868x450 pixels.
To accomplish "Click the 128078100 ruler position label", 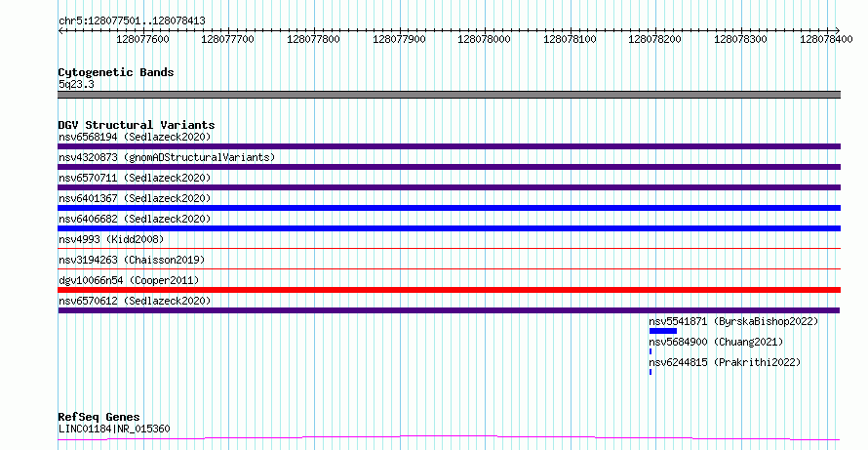I will (x=570, y=39).
